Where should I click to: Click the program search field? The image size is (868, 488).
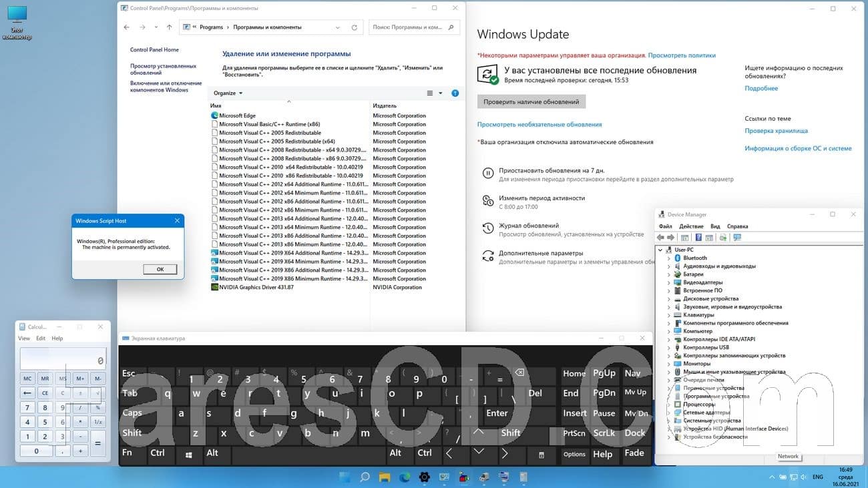(x=414, y=27)
